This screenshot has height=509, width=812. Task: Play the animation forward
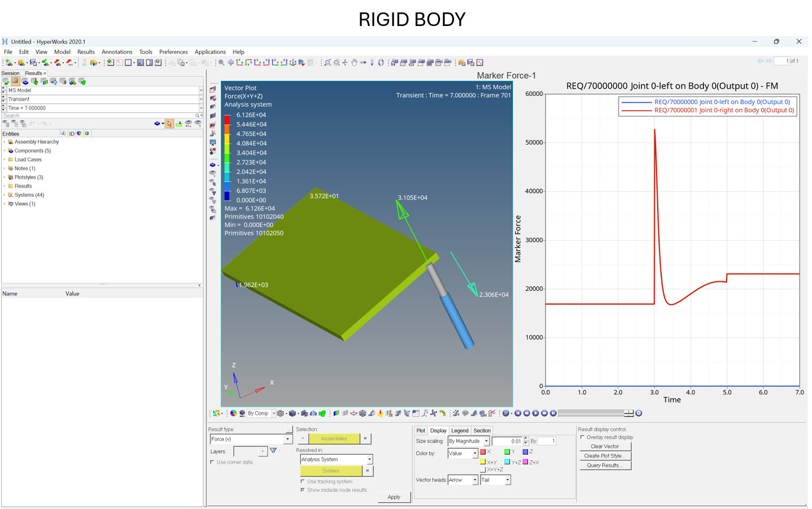535,414
